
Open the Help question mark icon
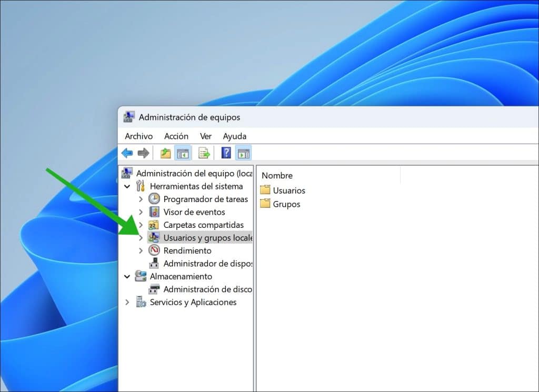click(x=226, y=153)
